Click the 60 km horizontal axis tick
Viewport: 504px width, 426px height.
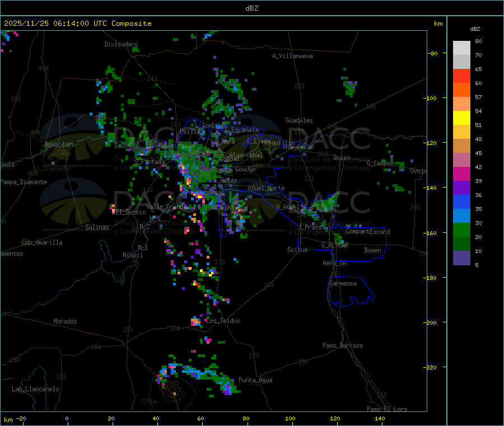pyautogui.click(x=200, y=418)
